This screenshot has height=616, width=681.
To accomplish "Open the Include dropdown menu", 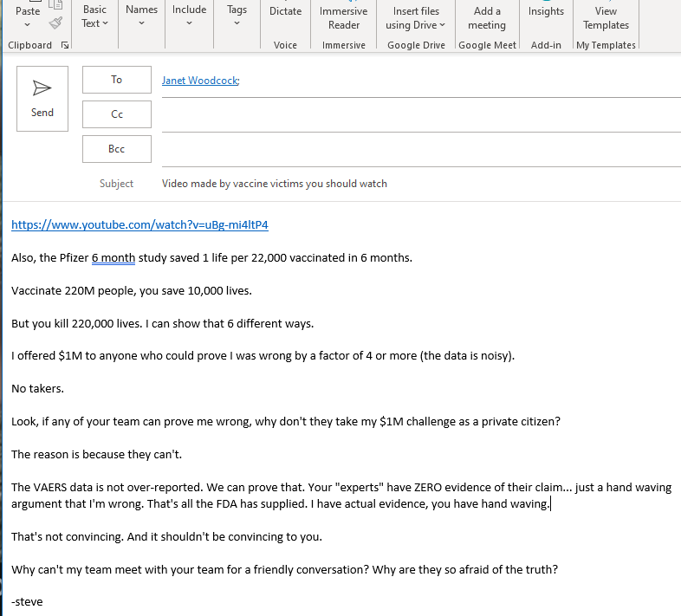I will click(x=189, y=16).
